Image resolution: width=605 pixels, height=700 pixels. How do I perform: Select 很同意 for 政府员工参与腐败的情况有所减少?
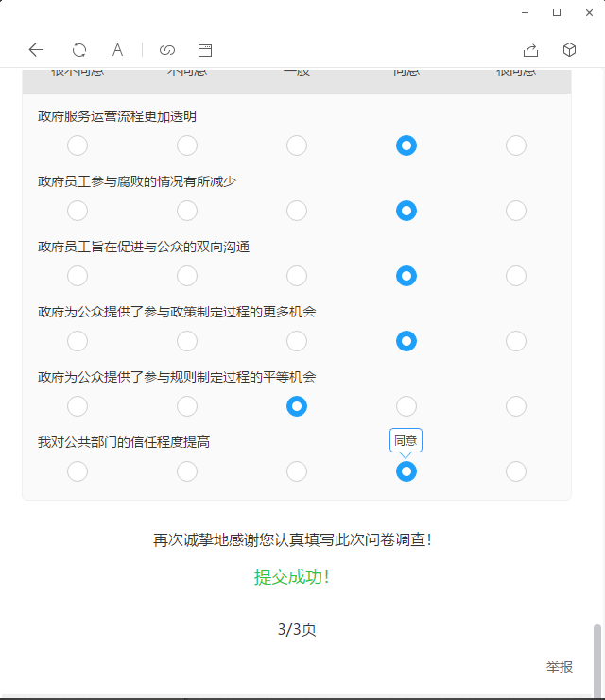pyautogui.click(x=516, y=211)
